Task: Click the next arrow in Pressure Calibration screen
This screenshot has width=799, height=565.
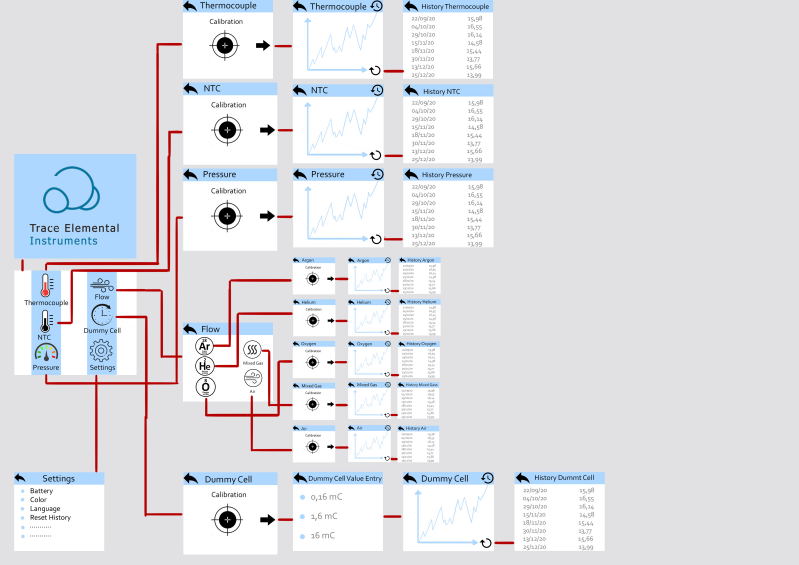Action: point(267,216)
